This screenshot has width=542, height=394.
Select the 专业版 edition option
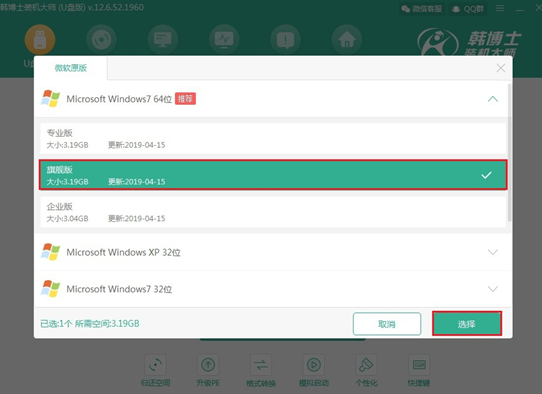pos(273,138)
